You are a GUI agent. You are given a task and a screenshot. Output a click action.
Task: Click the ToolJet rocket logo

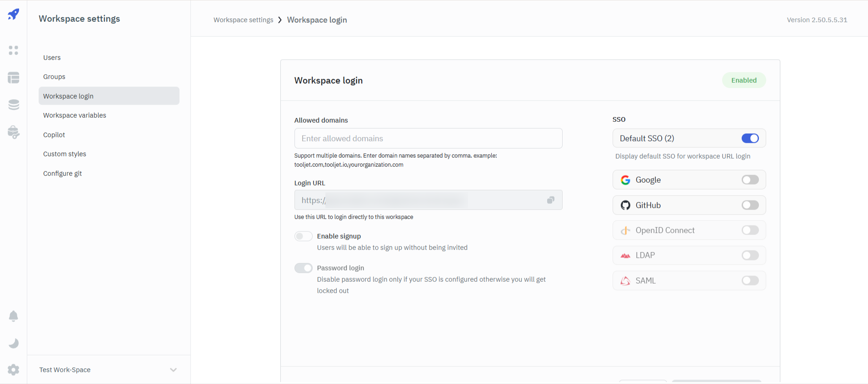(x=14, y=14)
